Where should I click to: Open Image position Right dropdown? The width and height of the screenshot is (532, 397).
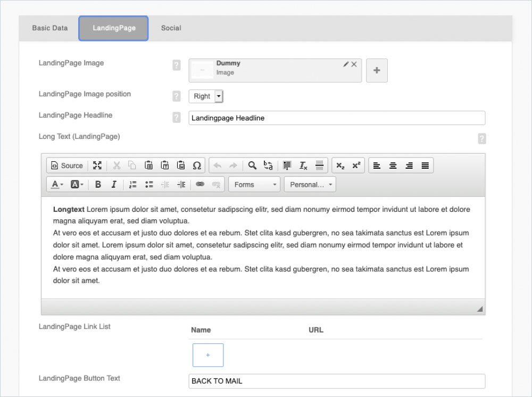[x=206, y=96]
